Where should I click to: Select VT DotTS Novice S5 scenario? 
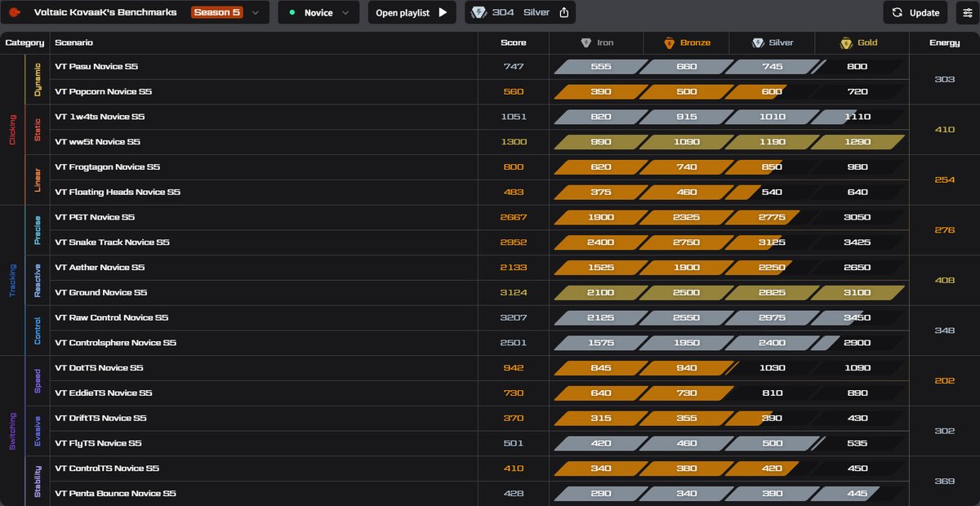pos(99,368)
